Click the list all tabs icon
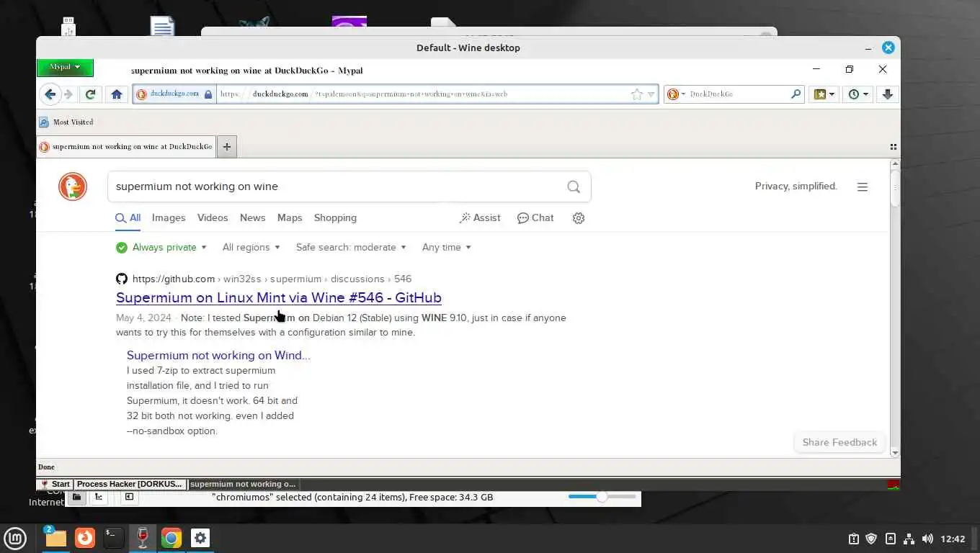980x553 pixels. pos(894,146)
